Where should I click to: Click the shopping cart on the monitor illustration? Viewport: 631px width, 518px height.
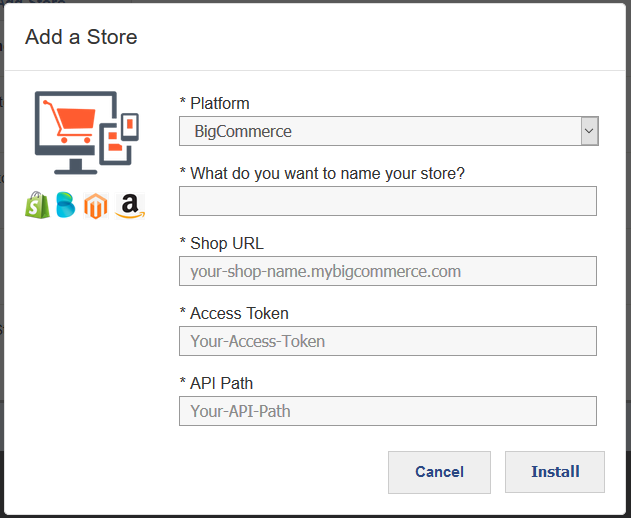70,121
